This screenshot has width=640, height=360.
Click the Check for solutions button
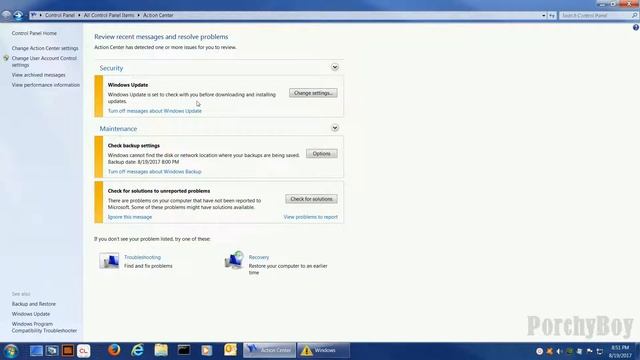click(311, 199)
